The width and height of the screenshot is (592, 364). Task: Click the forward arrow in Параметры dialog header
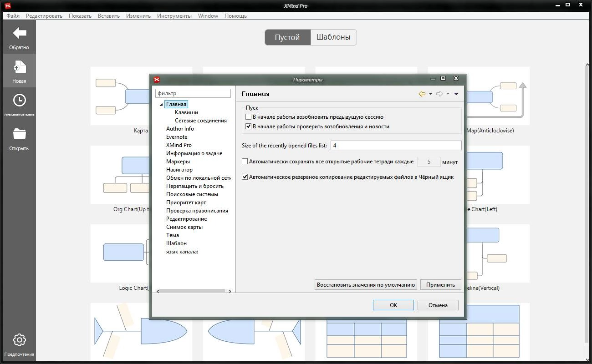click(439, 94)
